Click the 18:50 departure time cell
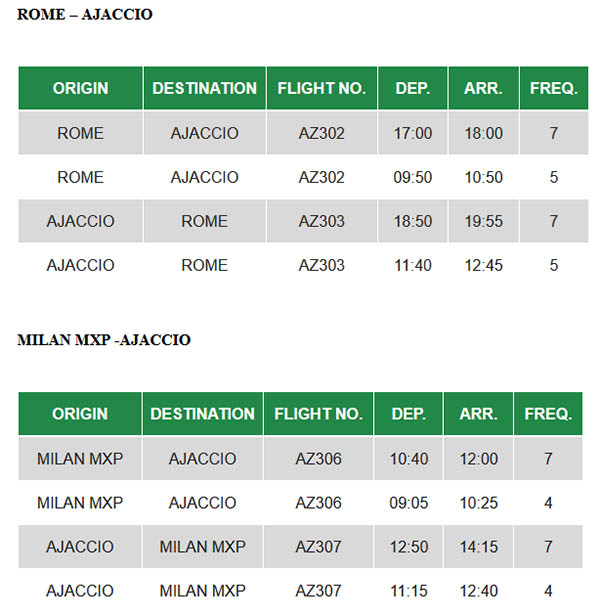The height and width of the screenshot is (616, 600). tap(412, 221)
